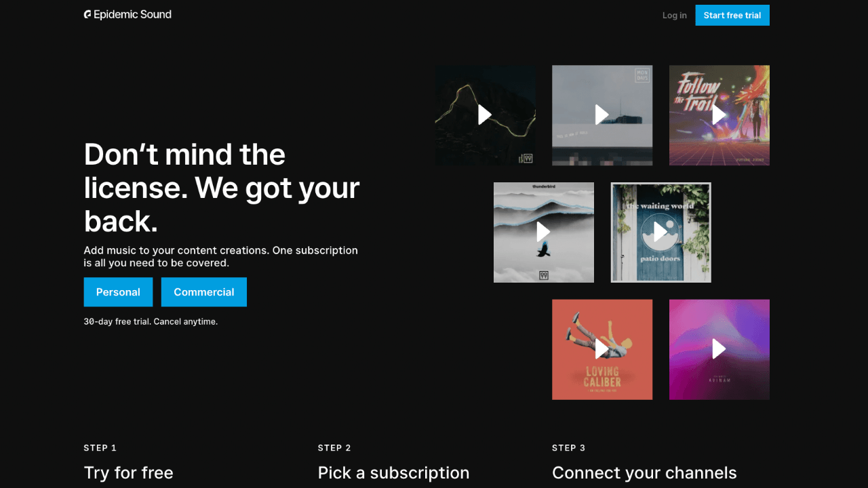Click the Add music to your content paragraph
This screenshot has width=868, height=488.
[221, 256]
